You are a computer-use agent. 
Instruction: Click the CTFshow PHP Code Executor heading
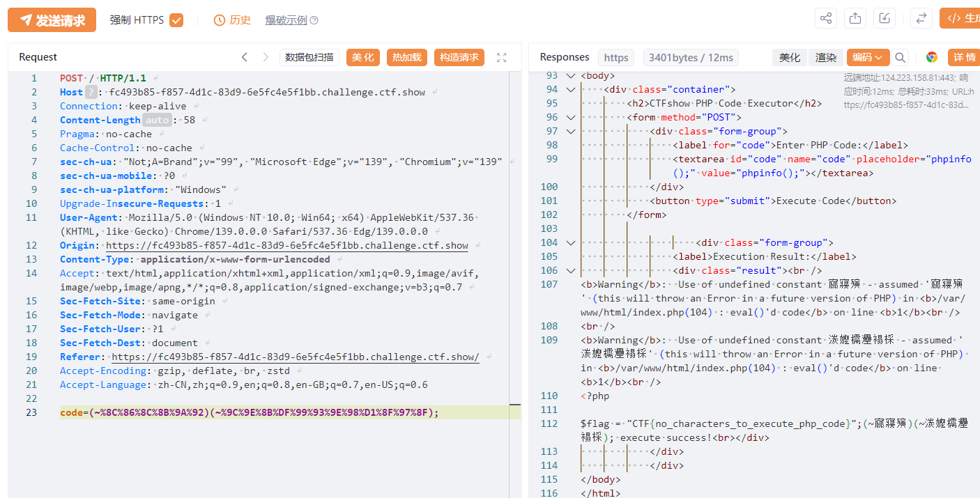[724, 103]
